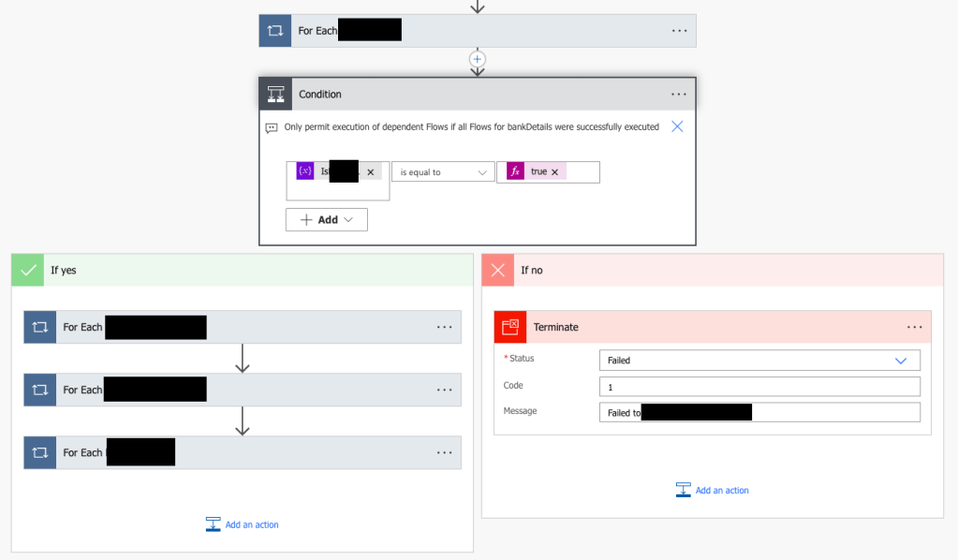Open top For Each ellipsis menu
This screenshot has width=958, height=560.
[679, 31]
